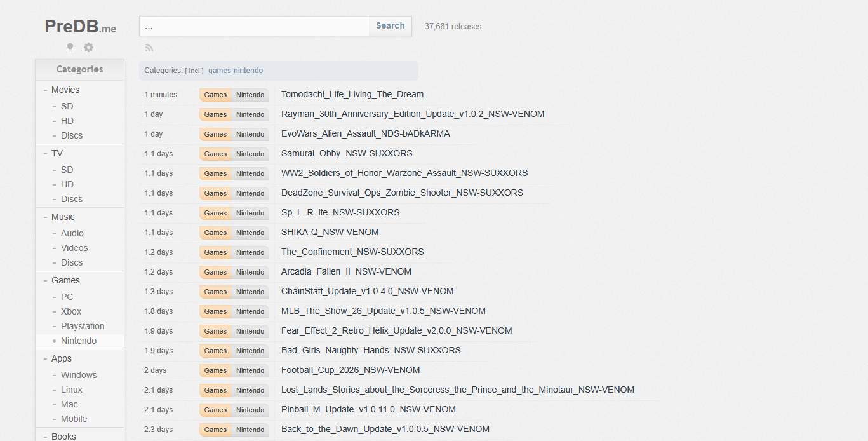This screenshot has height=441, width=868.
Task: Open Games Xbox category
Action: coord(71,311)
